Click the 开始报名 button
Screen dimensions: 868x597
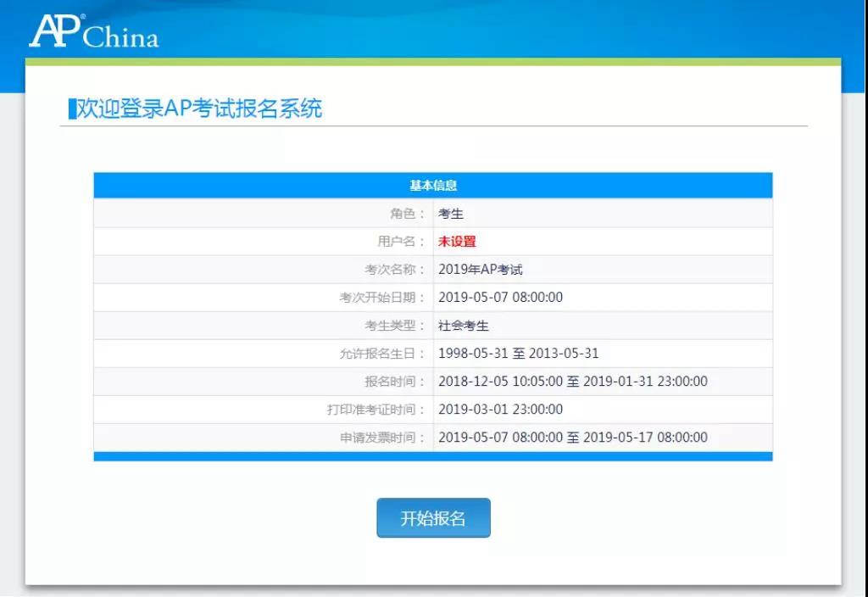[433, 518]
